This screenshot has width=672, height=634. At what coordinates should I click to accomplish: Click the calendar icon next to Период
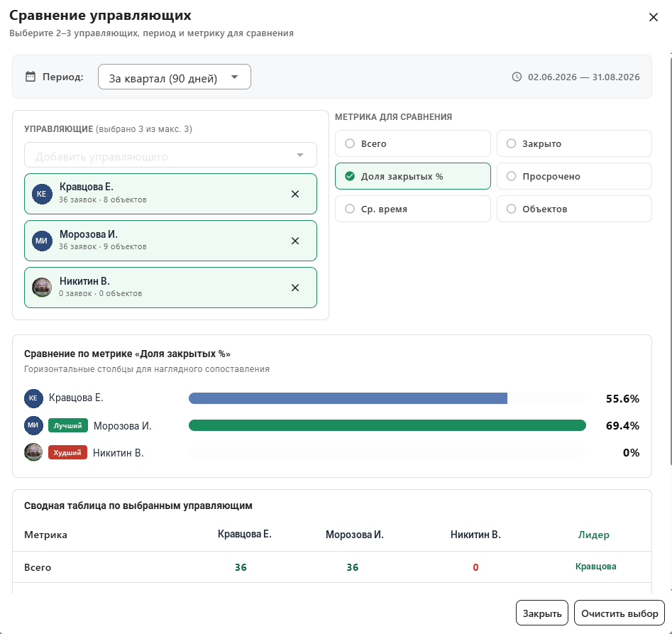(x=31, y=77)
